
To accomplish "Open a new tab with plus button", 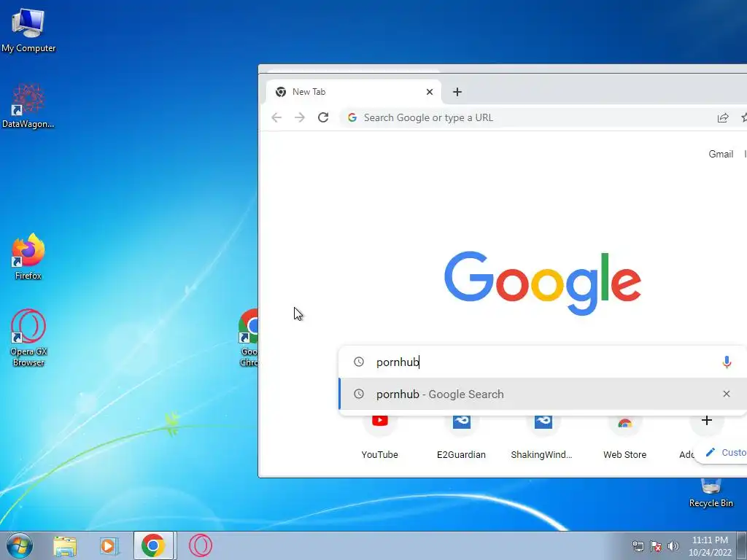I will (457, 92).
